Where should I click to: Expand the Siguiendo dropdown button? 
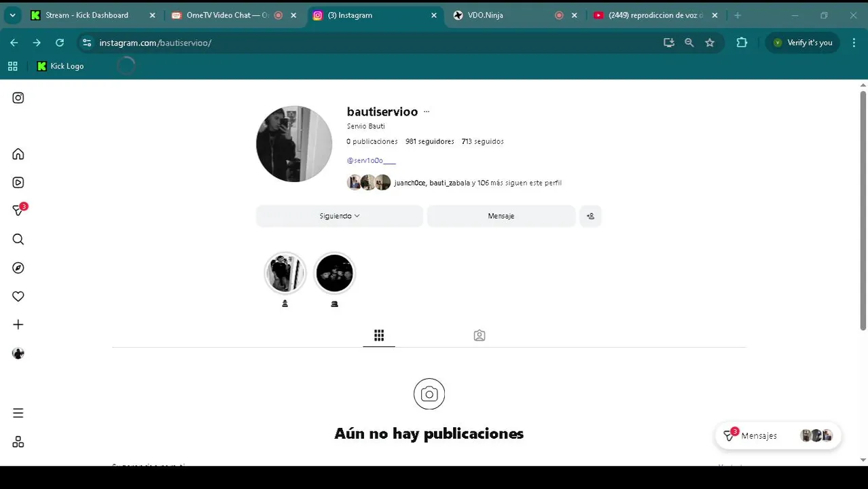(340, 216)
